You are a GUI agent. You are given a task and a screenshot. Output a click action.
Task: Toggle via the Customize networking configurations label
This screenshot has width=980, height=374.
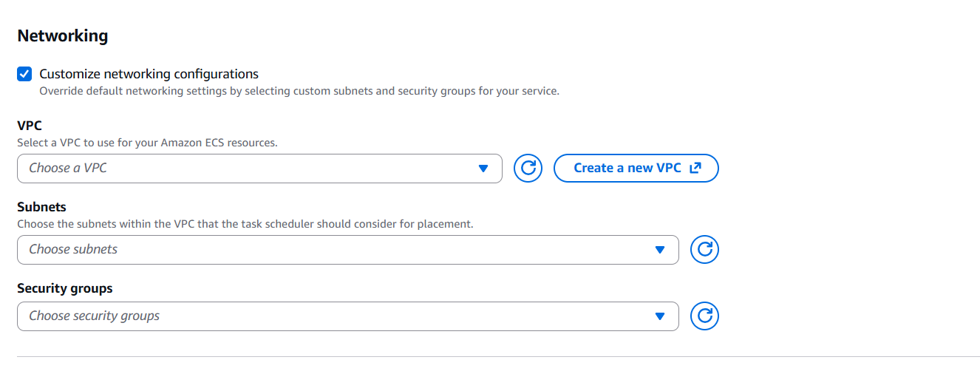pos(149,74)
